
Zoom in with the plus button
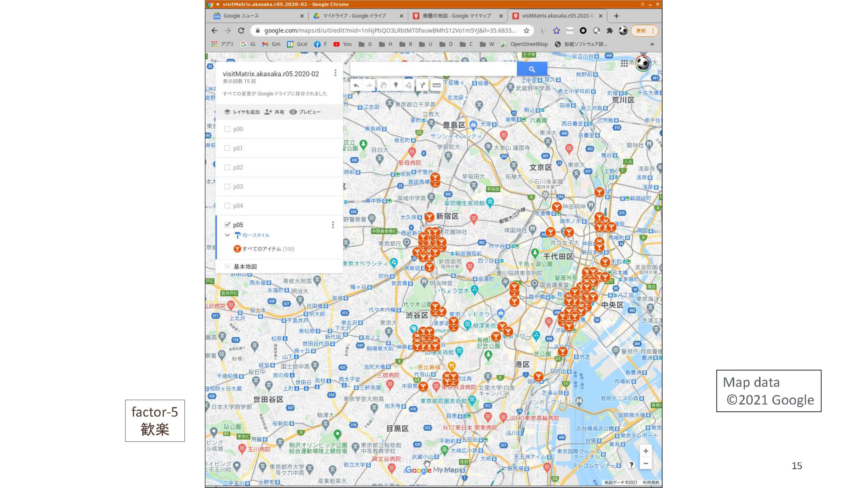(645, 451)
